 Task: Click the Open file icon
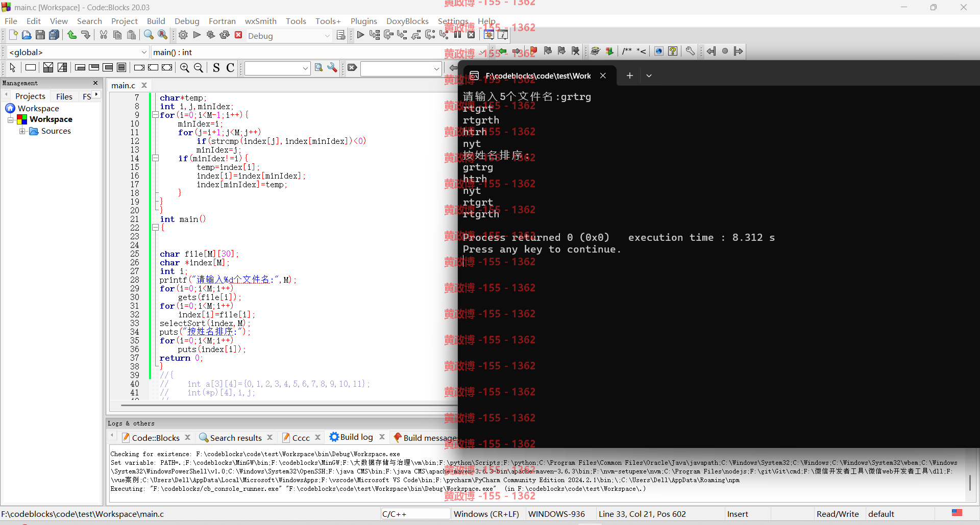pyautogui.click(x=27, y=35)
